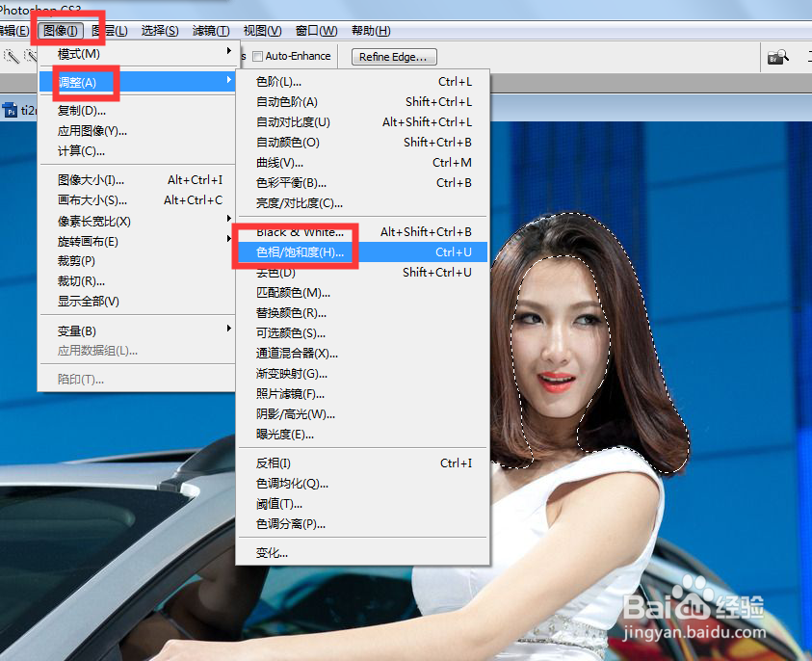The image size is (812, 661).
Task: Open the 图层(L) menu
Action: pos(109,31)
